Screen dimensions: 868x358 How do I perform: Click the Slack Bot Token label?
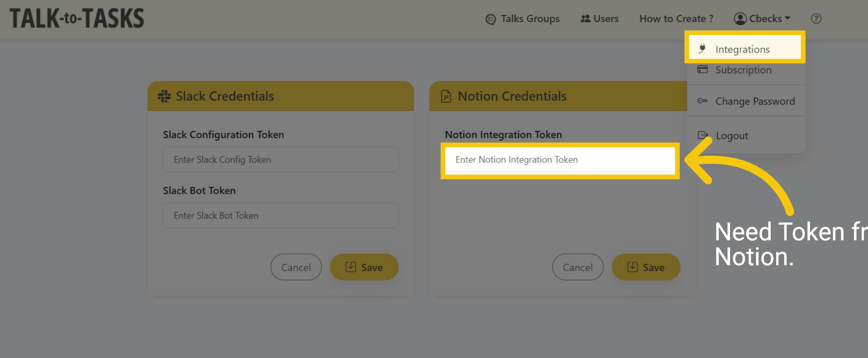click(x=199, y=191)
